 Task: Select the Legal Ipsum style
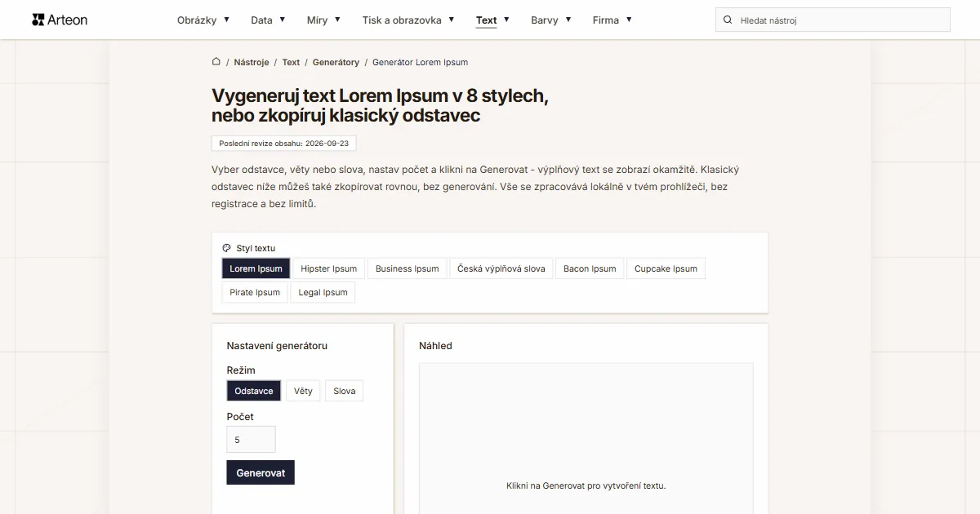323,292
